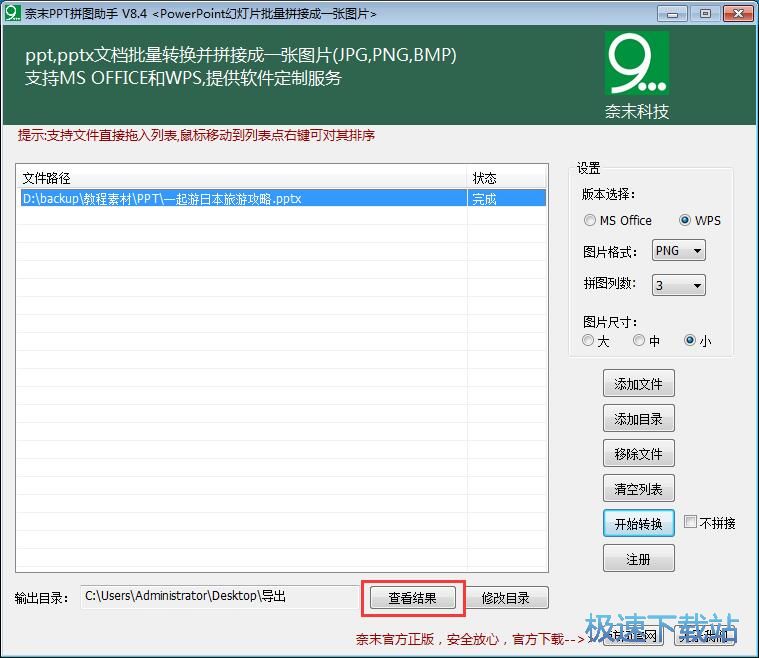The image size is (759, 658).
Task: Click the 奈末科技 green 9 logo
Action: coord(637,63)
